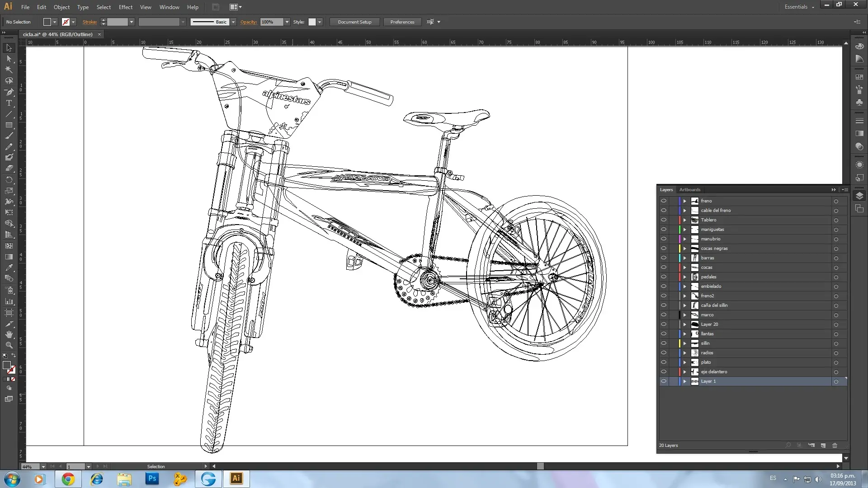Select the Line Segment tool

coord(9,114)
